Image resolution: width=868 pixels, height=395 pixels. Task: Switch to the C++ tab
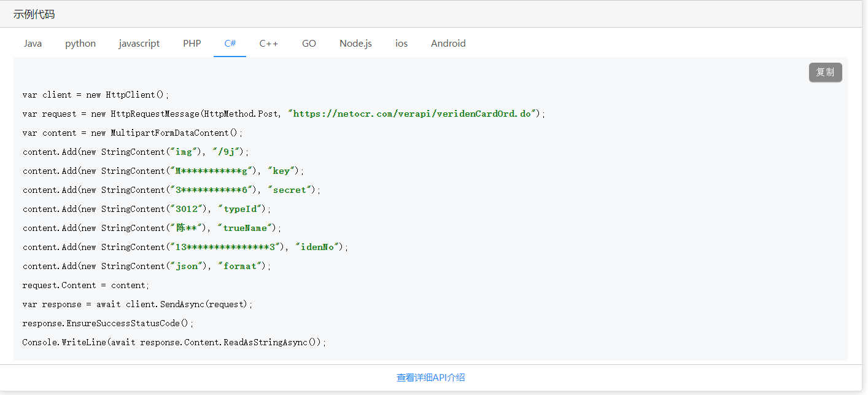click(x=269, y=44)
